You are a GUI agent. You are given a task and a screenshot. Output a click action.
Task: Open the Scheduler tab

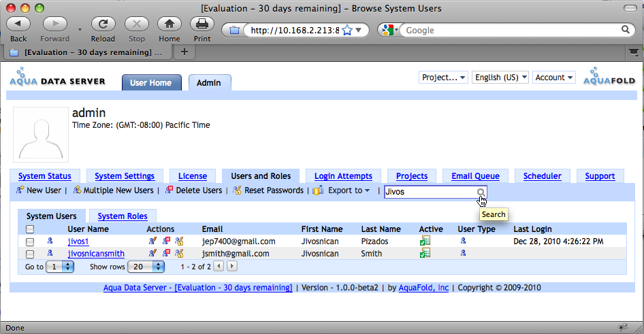(542, 176)
